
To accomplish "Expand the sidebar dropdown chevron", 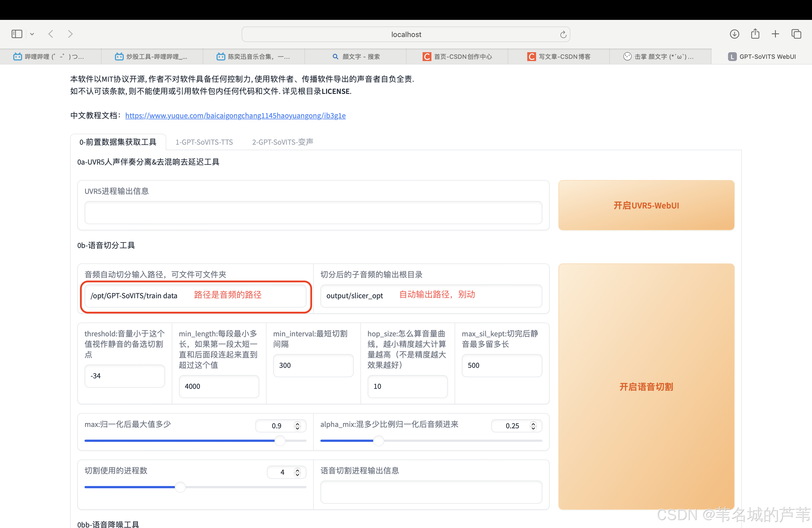I will point(32,34).
